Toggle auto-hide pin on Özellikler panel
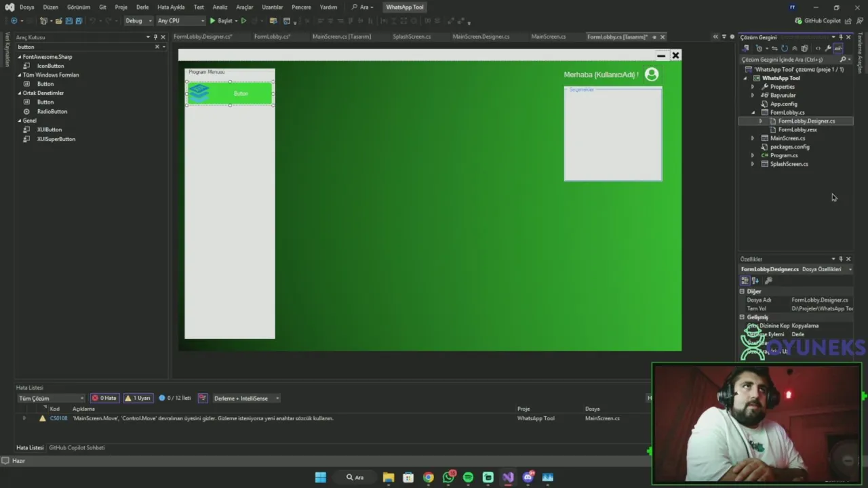The width and height of the screenshot is (868, 488). pyautogui.click(x=841, y=259)
